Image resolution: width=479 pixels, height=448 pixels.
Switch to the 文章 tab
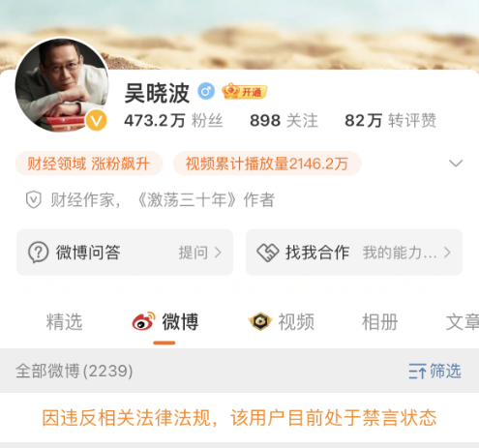pos(463,322)
